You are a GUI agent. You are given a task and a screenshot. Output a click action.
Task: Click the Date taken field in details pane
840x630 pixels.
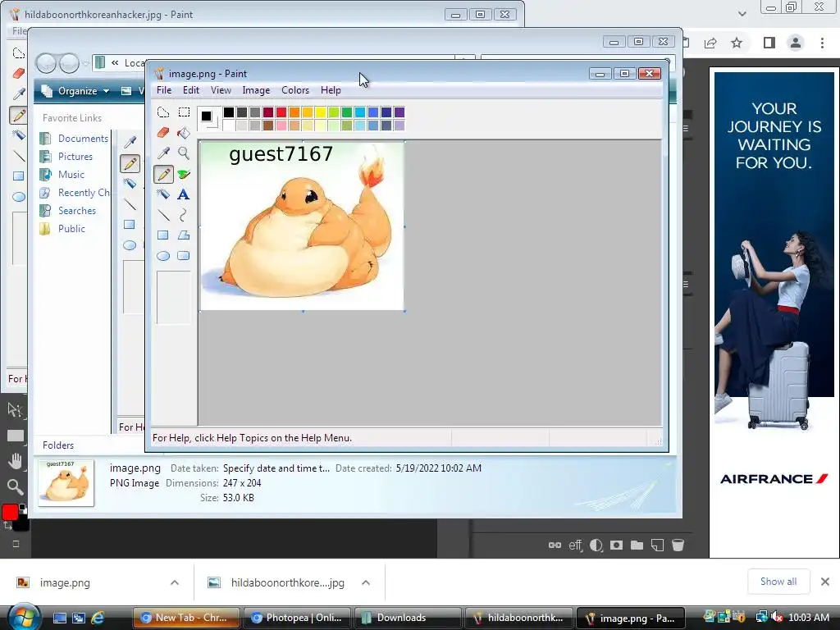point(276,468)
